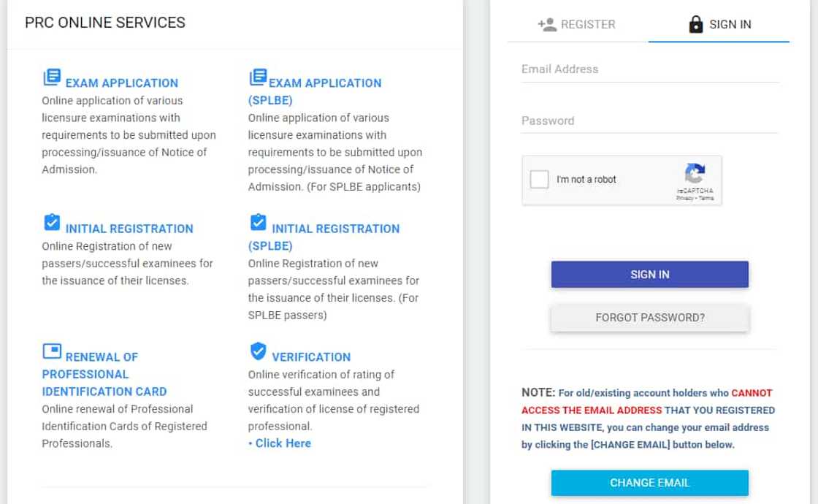Open the Exam Application heading link

121,83
